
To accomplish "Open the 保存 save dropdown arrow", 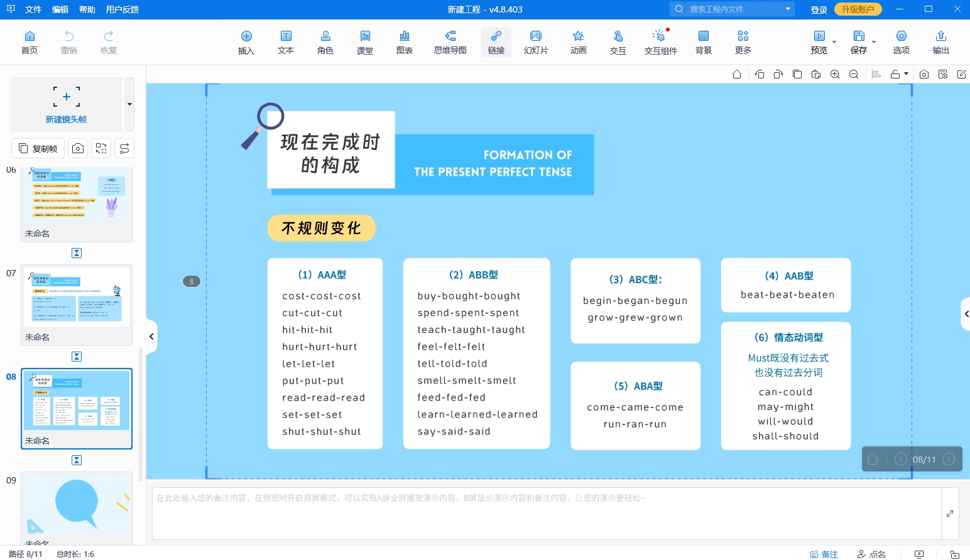I will (x=874, y=42).
